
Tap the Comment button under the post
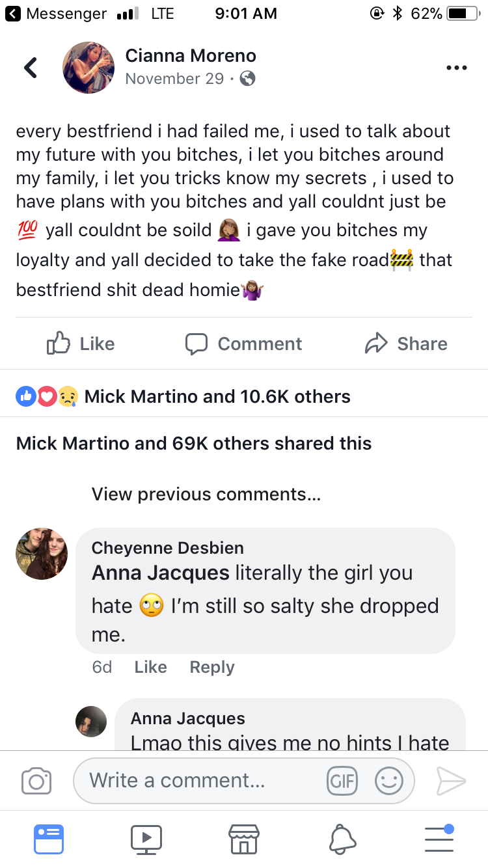coord(244,344)
